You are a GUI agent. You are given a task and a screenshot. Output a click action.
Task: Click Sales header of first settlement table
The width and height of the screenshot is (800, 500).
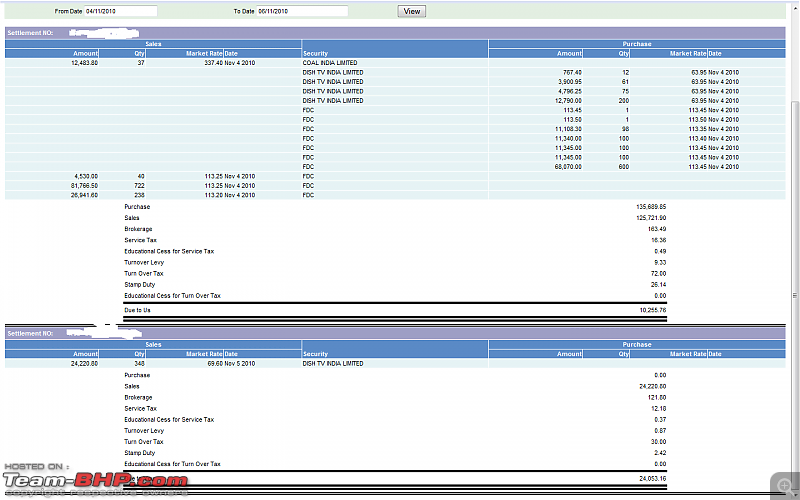[153, 44]
